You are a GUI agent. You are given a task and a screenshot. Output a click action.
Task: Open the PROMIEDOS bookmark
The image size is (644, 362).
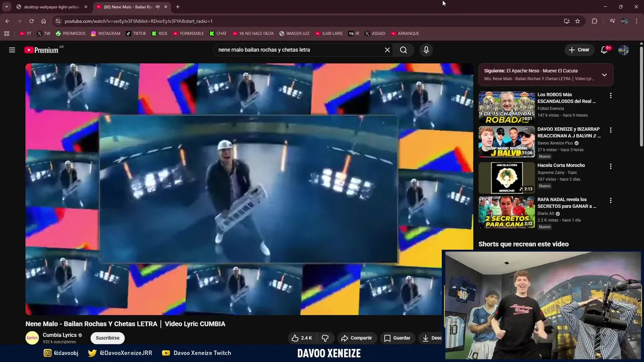(70, 34)
